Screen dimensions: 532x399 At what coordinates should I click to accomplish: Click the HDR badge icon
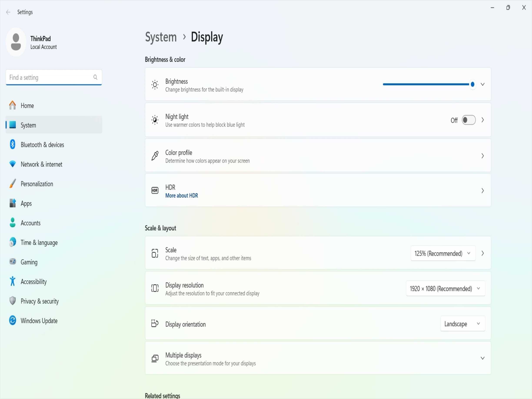coord(155,191)
